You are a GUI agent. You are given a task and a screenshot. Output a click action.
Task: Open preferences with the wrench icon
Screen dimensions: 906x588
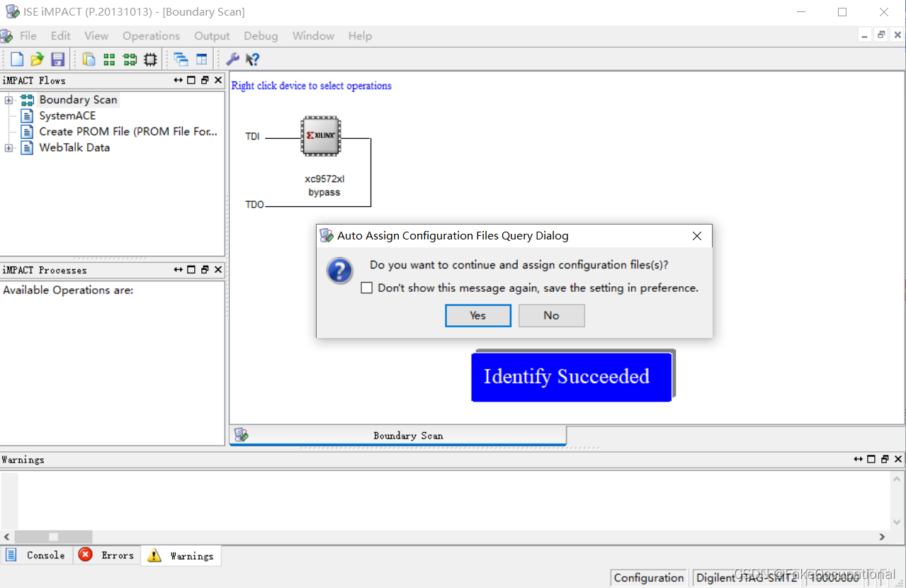click(x=232, y=60)
